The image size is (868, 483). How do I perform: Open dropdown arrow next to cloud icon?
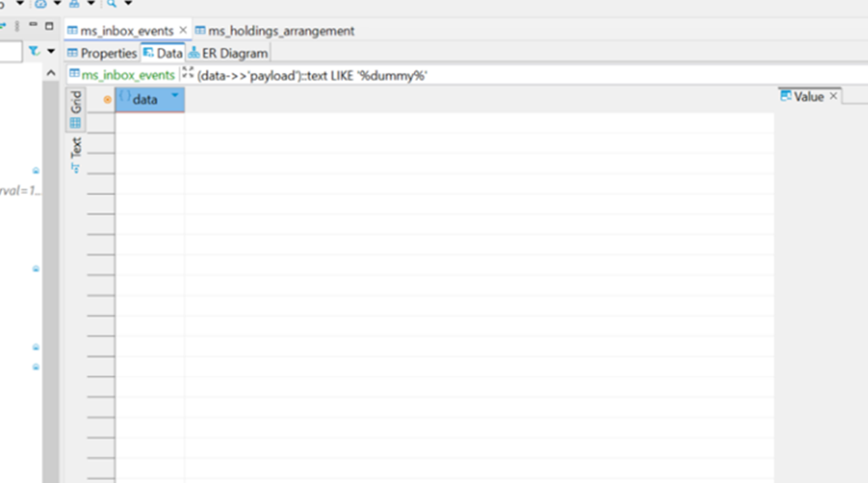tap(57, 3)
